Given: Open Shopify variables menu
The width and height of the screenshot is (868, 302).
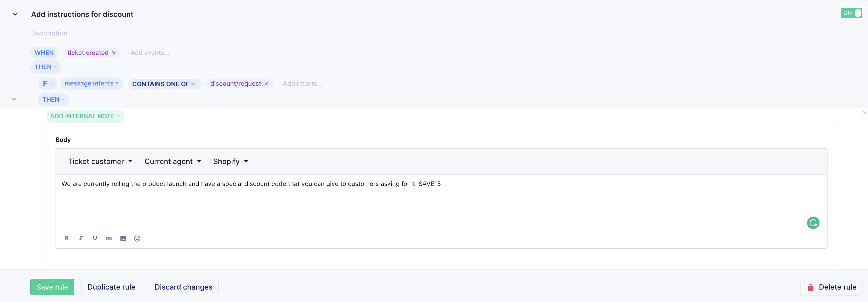Looking at the screenshot, I should click(x=230, y=161).
